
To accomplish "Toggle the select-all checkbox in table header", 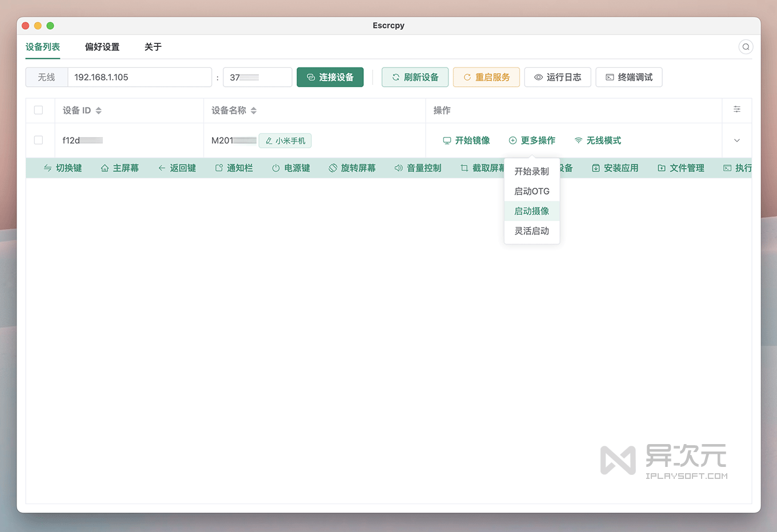I will 38,110.
